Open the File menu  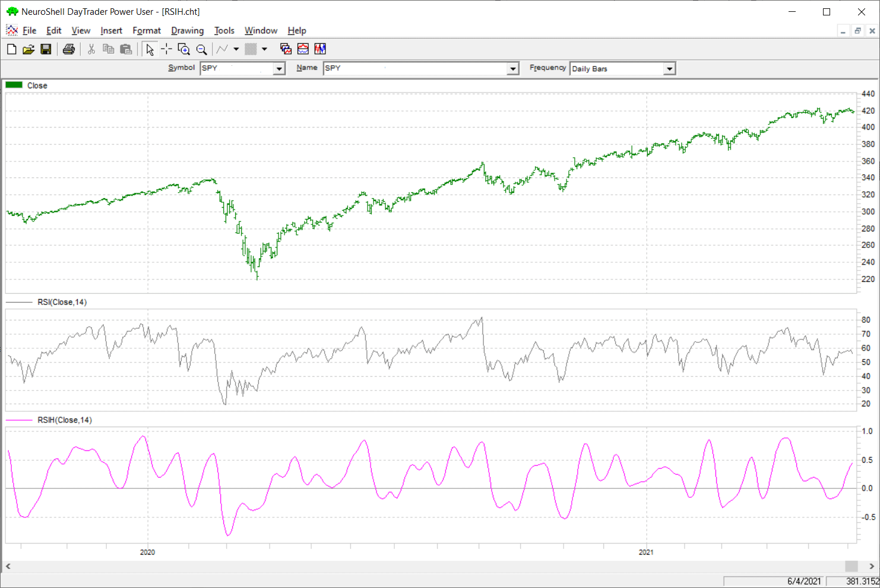click(30, 31)
